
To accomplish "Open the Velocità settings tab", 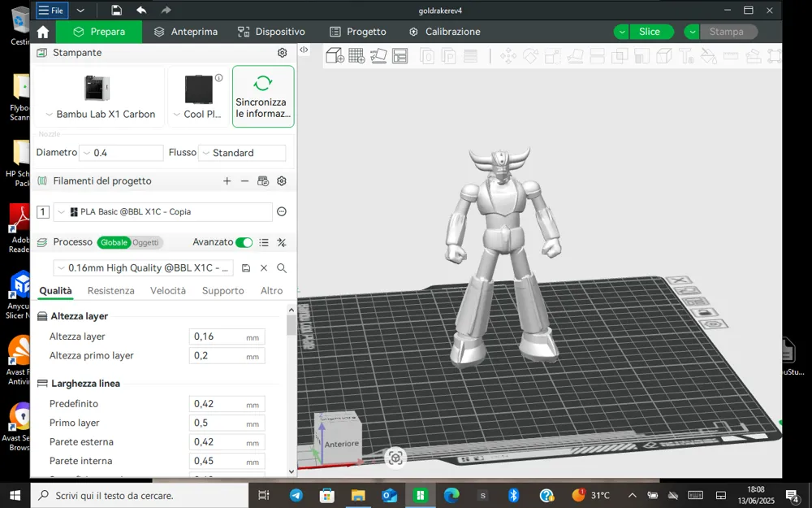I will click(x=168, y=291).
